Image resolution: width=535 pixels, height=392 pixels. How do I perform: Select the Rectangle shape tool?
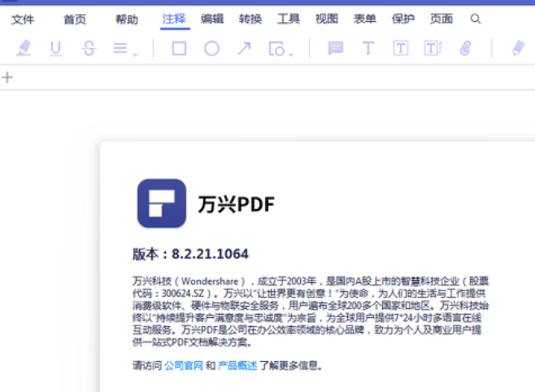[x=179, y=49]
